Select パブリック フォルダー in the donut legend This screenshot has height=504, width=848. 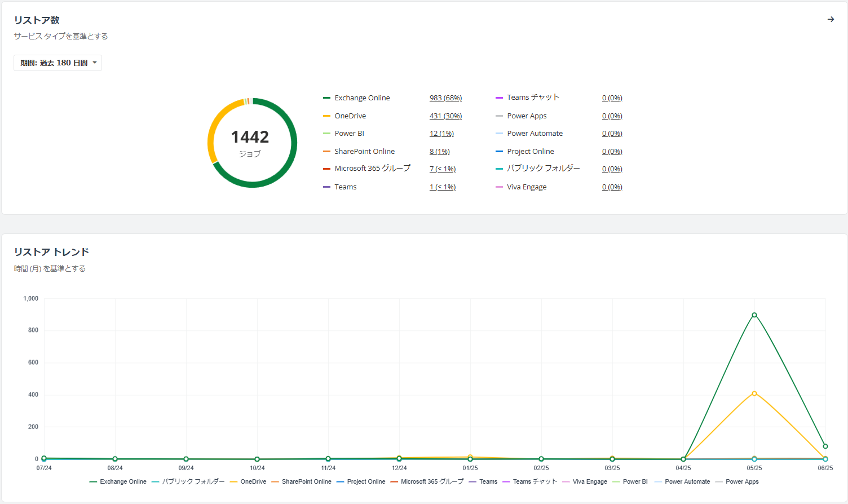537,169
